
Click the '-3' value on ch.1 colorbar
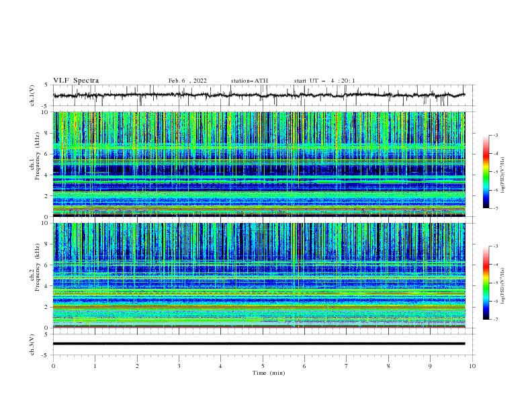tap(495, 135)
